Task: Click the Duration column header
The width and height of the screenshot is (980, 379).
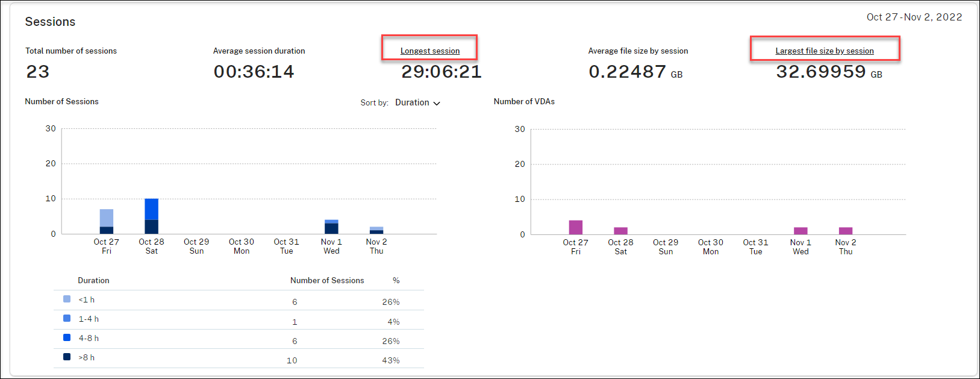Action: tap(93, 280)
